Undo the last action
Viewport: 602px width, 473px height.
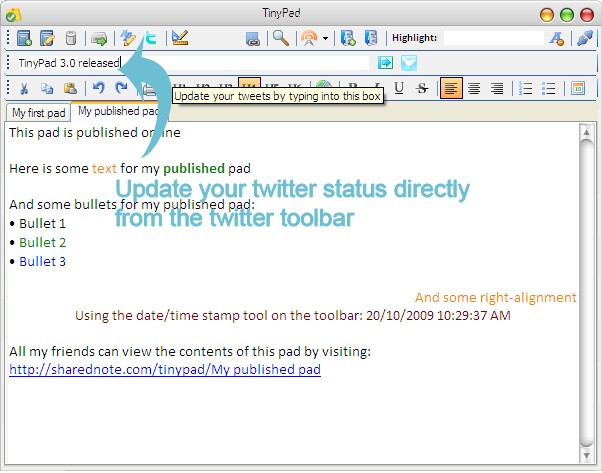tap(99, 88)
